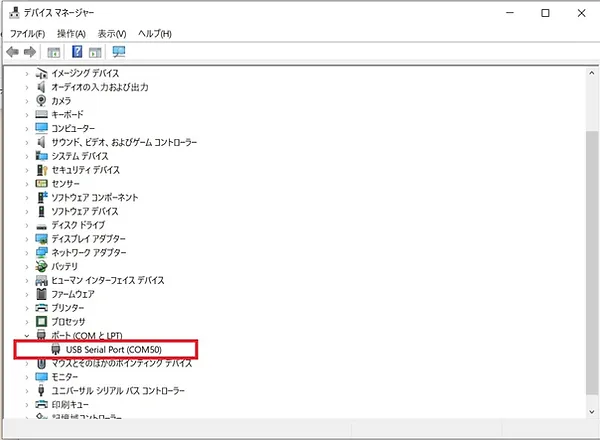This screenshot has width=600, height=440.
Task: Collapse the ポート (COM と LPT) node
Action: pyautogui.click(x=27, y=336)
